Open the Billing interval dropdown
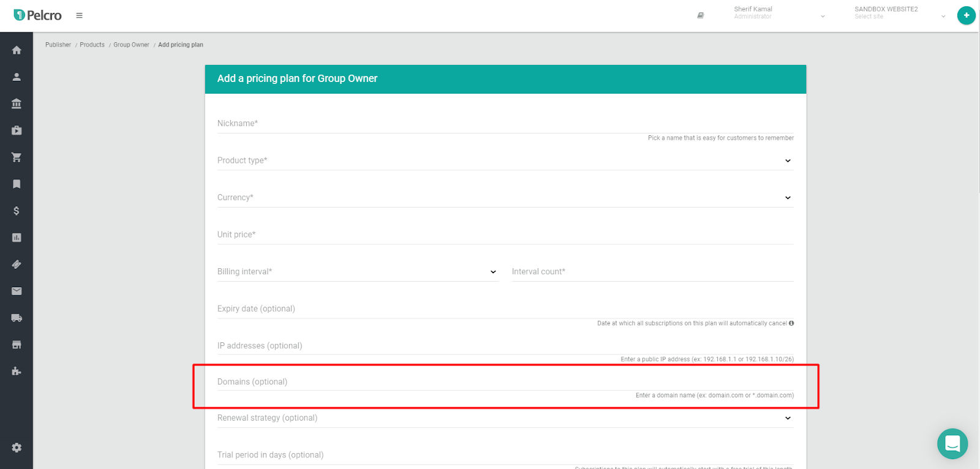 point(357,272)
